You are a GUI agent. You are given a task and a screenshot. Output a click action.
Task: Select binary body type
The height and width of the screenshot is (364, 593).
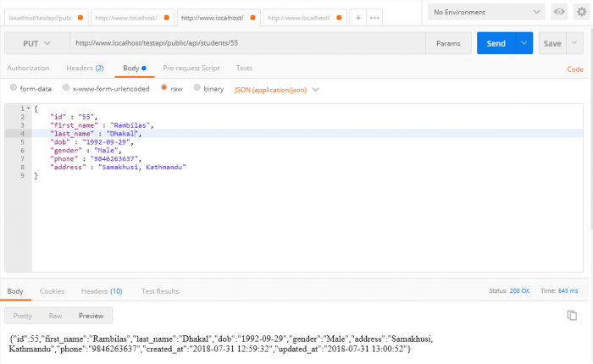coord(197,88)
